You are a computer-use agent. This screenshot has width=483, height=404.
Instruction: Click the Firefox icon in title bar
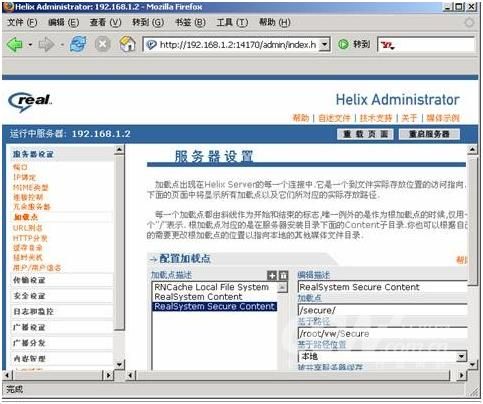(x=8, y=6)
